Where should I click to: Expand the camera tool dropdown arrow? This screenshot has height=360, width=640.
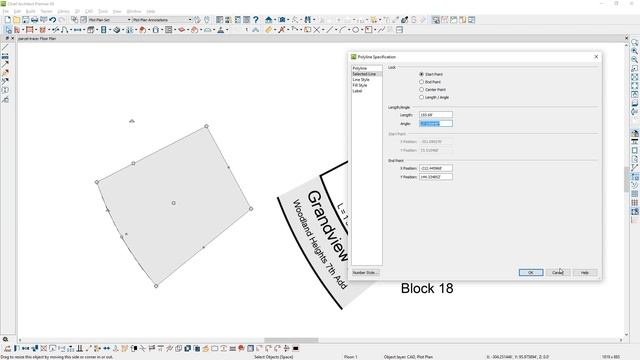coord(288,20)
